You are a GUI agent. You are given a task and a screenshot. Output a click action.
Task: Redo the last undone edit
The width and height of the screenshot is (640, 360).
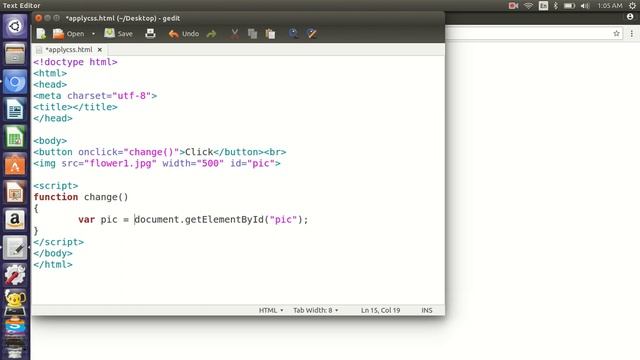point(211,34)
